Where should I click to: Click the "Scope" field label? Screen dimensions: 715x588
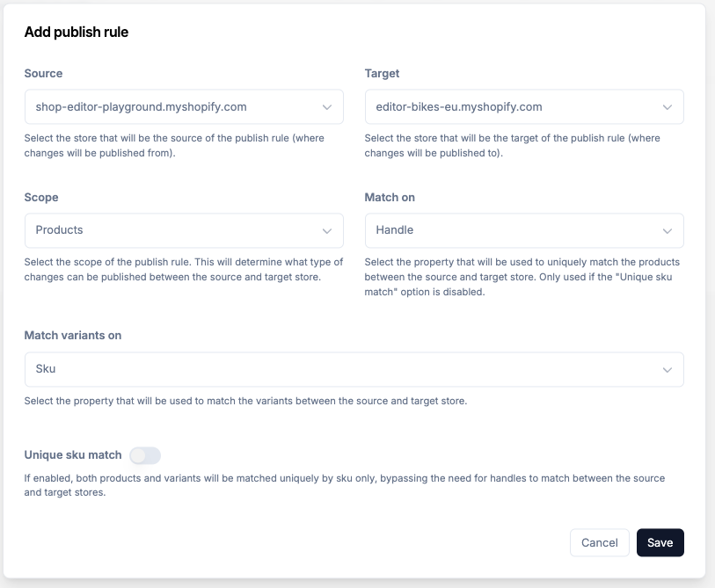click(41, 198)
